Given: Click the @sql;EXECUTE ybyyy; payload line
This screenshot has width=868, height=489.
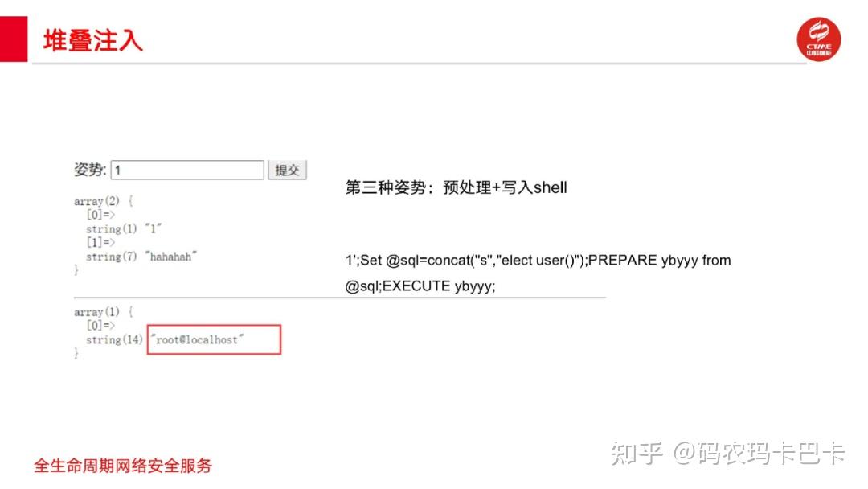Looking at the screenshot, I should (x=420, y=286).
